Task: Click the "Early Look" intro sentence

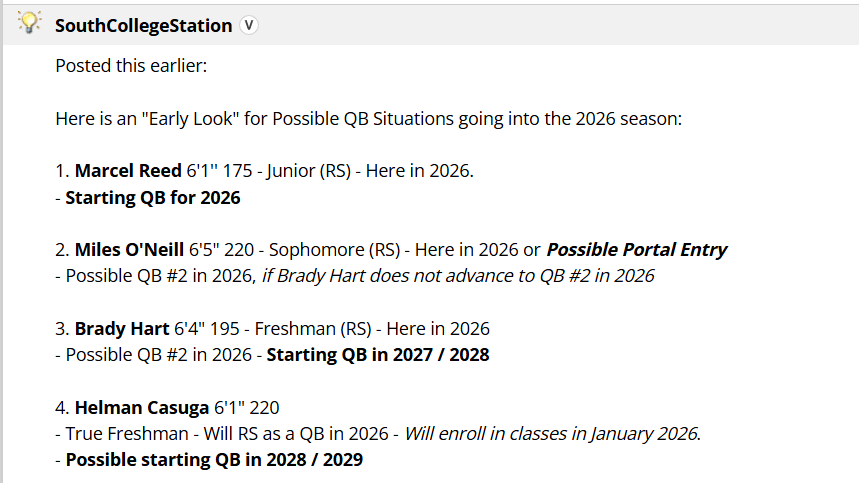Action: click(x=368, y=119)
